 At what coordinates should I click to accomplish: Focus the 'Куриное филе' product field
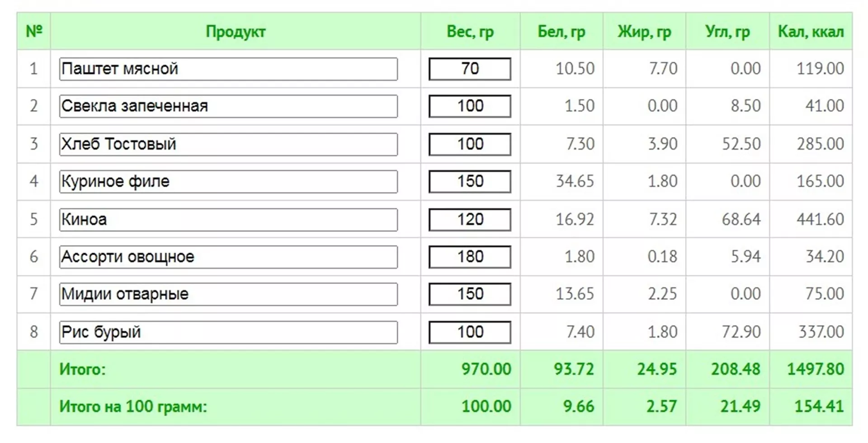228,181
